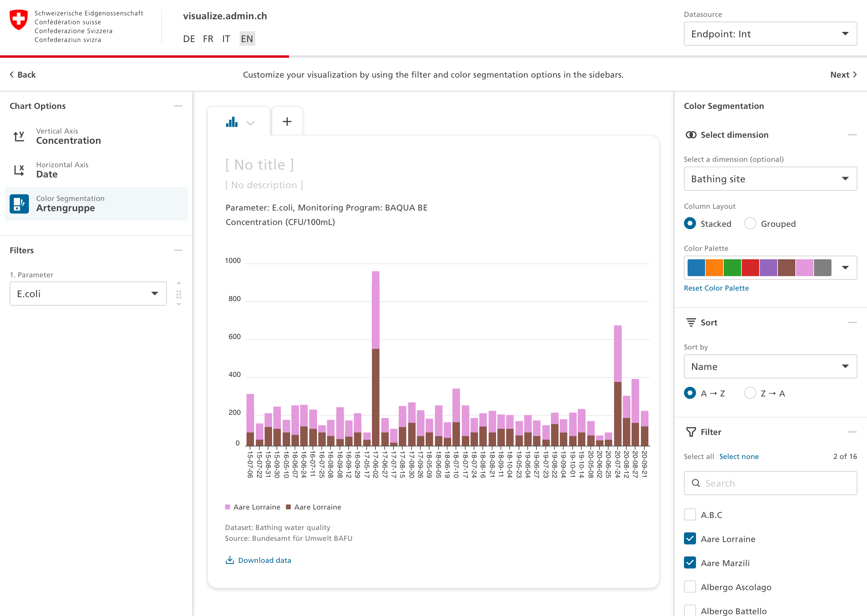Click the bathing site search field
867x616 pixels.
(769, 483)
